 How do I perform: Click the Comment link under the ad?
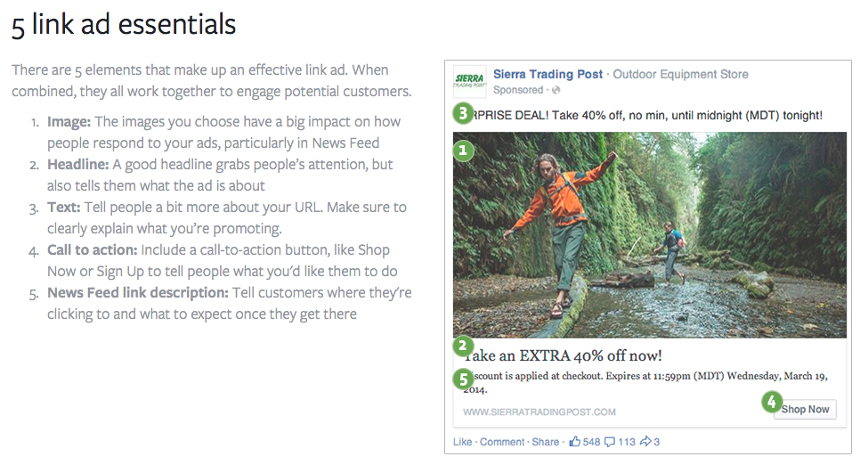tap(501, 442)
